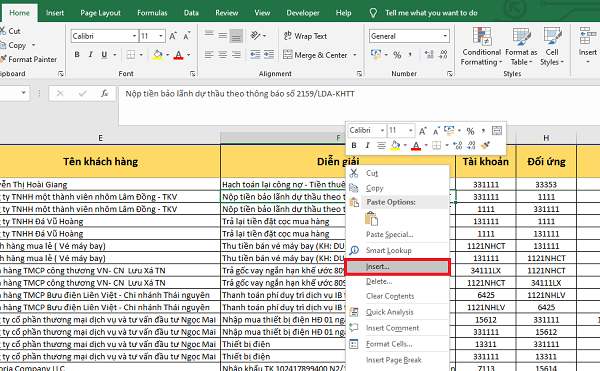Toggle Bottom Align in the ribbon
Screen dimensions: 600x371
[236, 36]
